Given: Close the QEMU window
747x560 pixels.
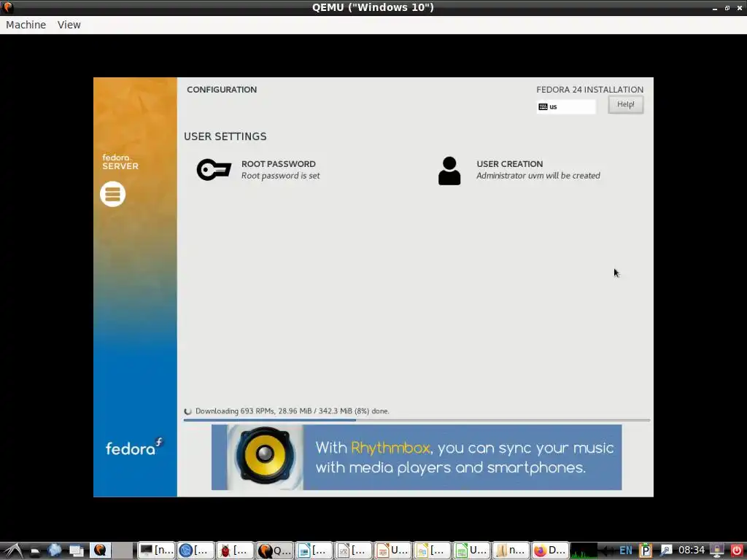Looking at the screenshot, I should tap(740, 8).
